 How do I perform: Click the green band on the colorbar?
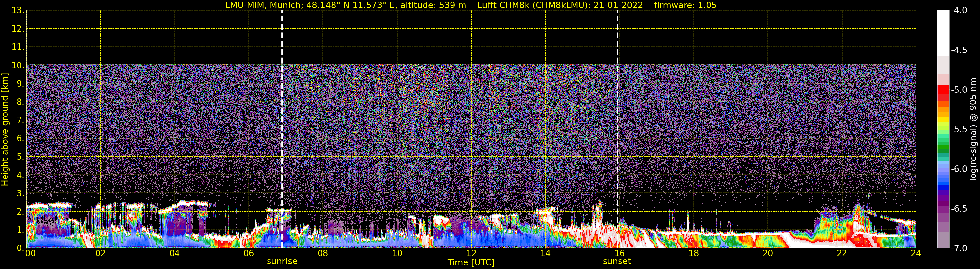(943, 149)
